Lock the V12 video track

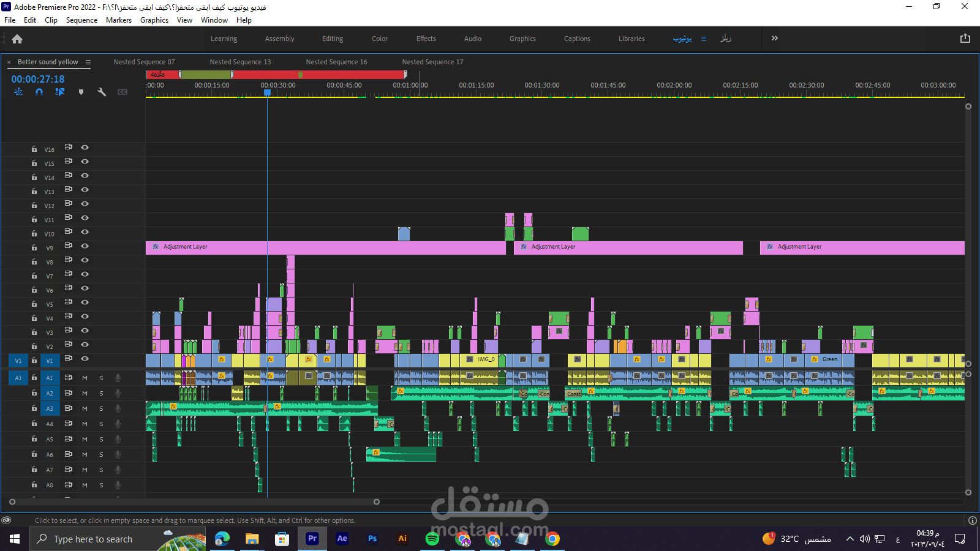click(34, 206)
